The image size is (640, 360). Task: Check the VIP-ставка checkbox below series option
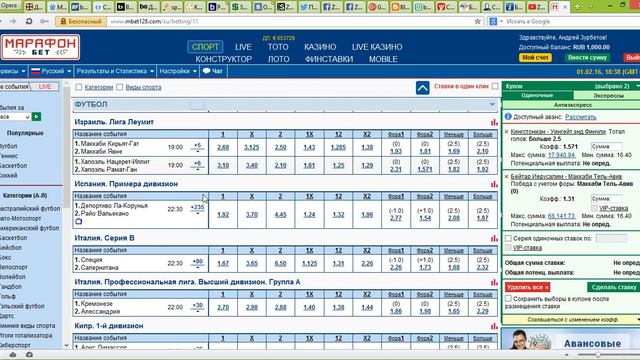508,248
